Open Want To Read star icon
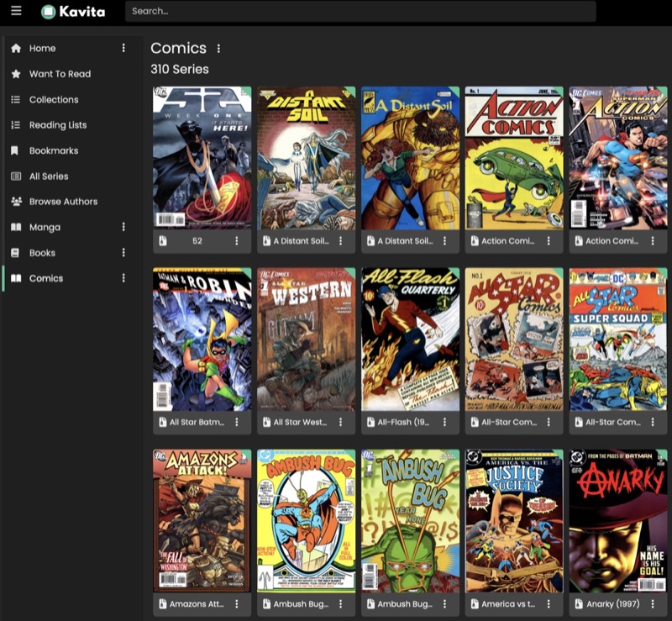Viewport: 672px width, 621px height. click(x=15, y=74)
